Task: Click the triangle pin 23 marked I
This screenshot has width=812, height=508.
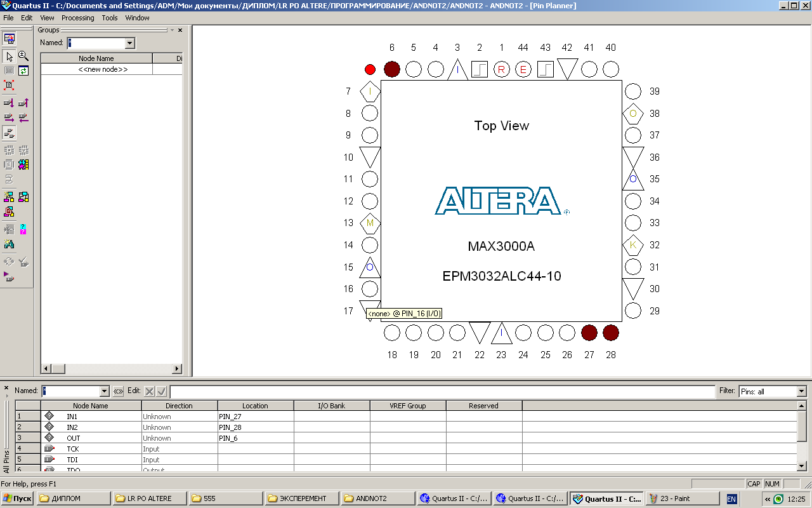Action: pyautogui.click(x=502, y=333)
